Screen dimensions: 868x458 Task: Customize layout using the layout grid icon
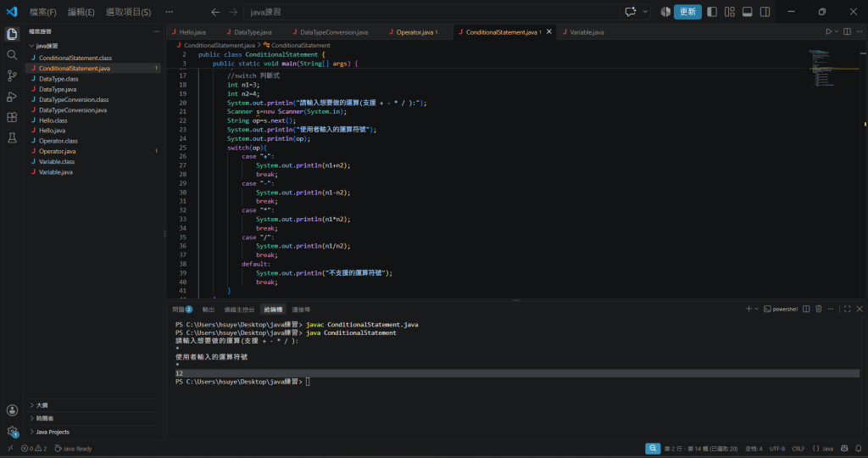click(x=730, y=12)
